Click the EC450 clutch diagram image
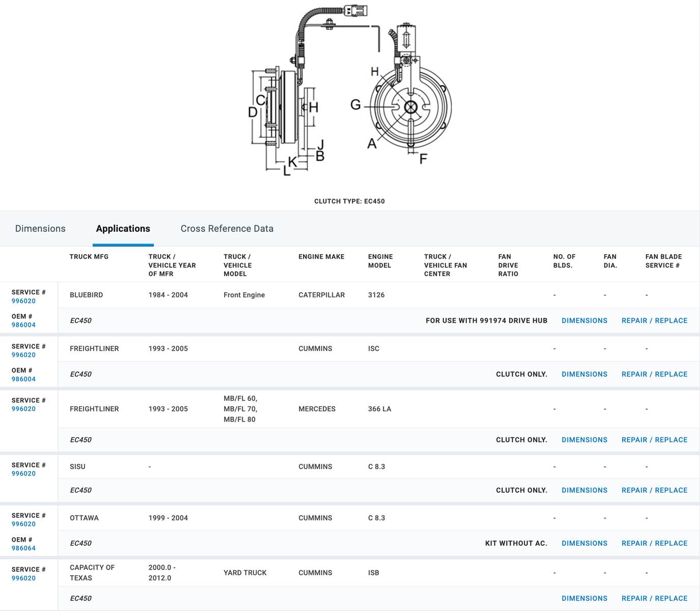700x611 pixels. (x=350, y=91)
